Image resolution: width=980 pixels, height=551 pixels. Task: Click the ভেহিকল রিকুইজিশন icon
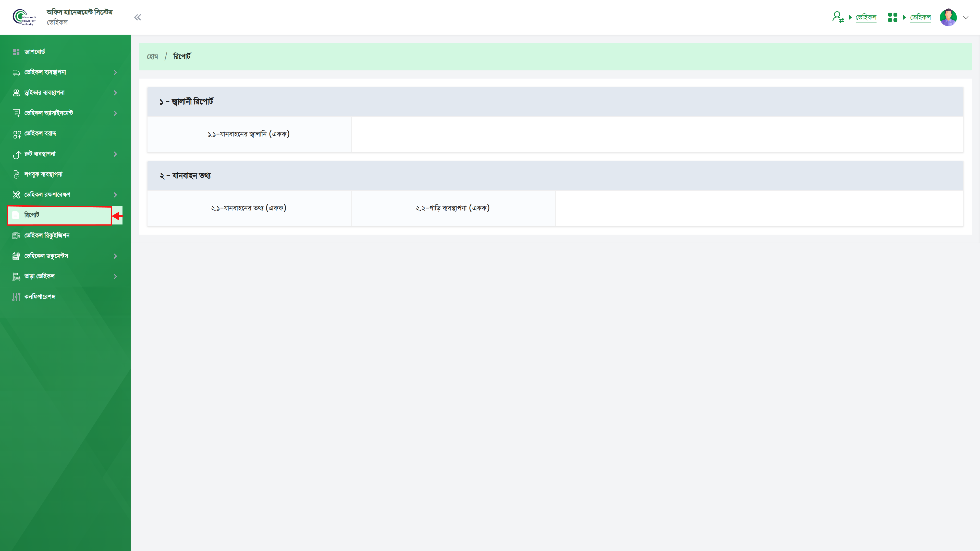(x=16, y=236)
